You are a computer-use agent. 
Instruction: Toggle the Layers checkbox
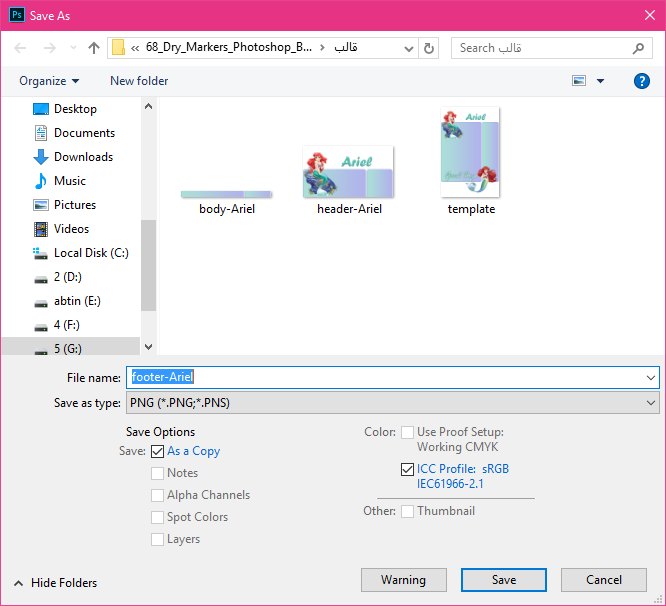coord(157,539)
